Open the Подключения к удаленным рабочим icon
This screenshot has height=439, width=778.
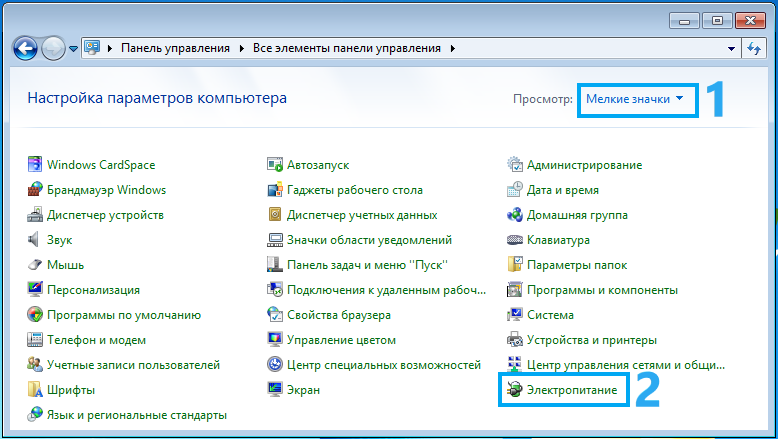tap(275, 290)
